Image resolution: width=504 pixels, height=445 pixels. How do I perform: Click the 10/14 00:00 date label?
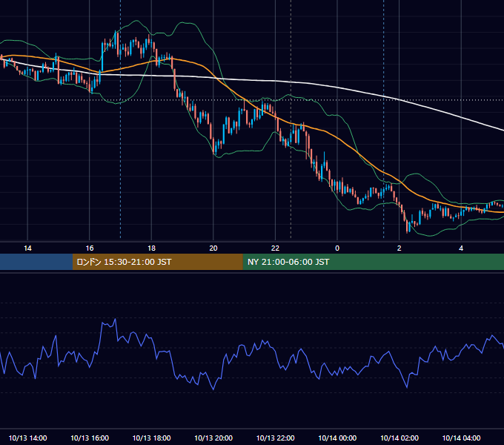[x=337, y=438]
